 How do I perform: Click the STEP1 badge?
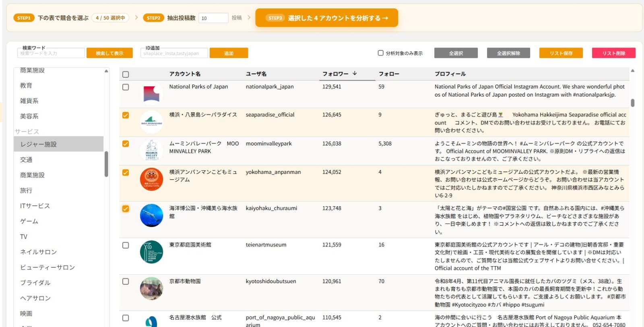coord(24,18)
